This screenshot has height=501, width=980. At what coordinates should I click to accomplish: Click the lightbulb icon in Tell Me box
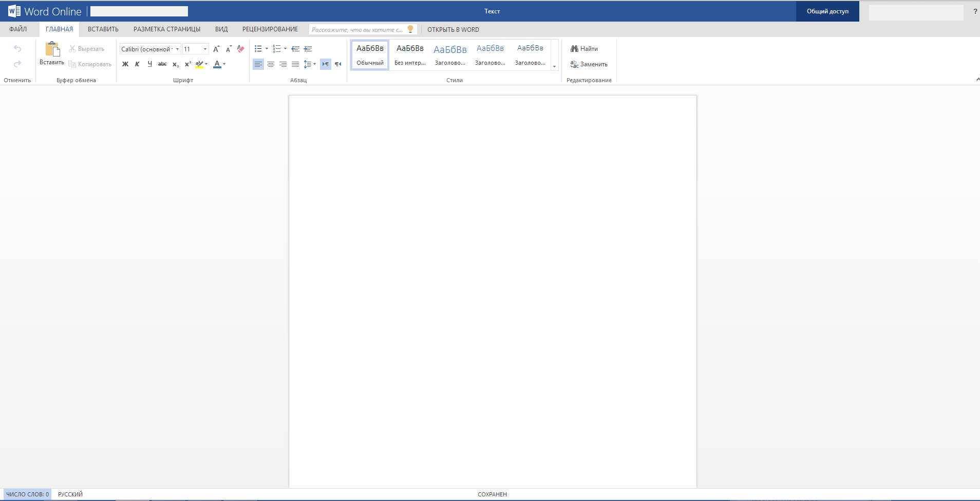click(410, 29)
